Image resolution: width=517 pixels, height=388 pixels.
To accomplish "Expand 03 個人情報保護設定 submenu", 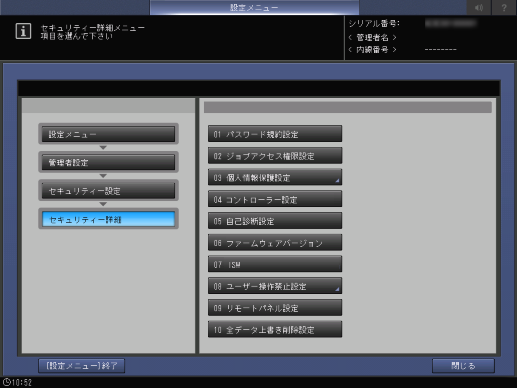I will click(x=275, y=177).
